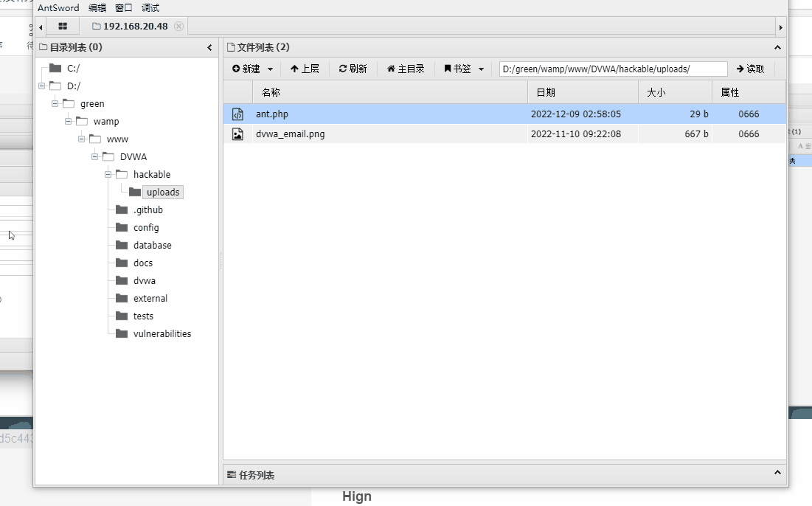The image size is (812, 506).
Task: Sort by the 属性 column header
Action: click(749, 92)
